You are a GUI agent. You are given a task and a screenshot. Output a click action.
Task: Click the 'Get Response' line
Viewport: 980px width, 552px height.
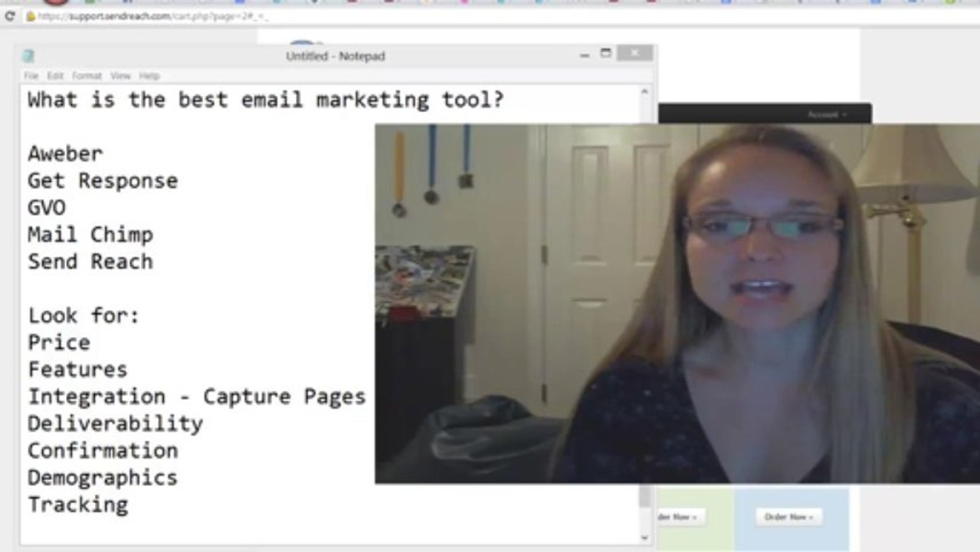click(x=103, y=181)
